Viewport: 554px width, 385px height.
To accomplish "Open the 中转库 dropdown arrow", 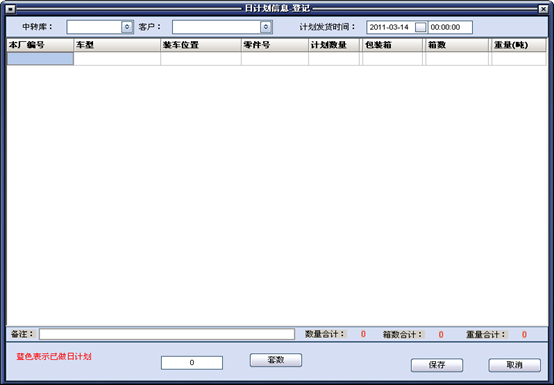I will [x=127, y=27].
